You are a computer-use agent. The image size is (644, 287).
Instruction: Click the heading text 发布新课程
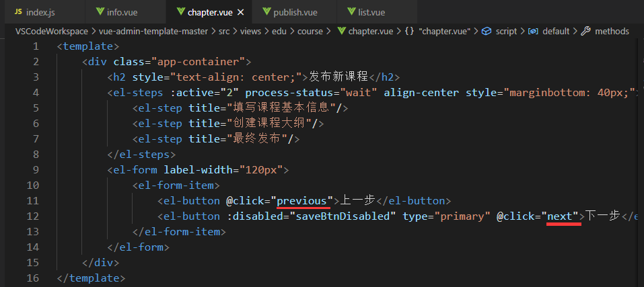tap(338, 77)
